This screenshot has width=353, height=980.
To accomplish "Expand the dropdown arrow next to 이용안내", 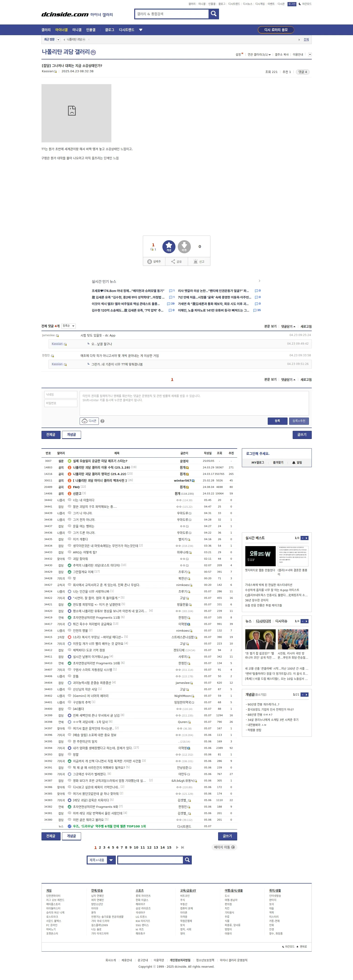I will click(x=310, y=54).
